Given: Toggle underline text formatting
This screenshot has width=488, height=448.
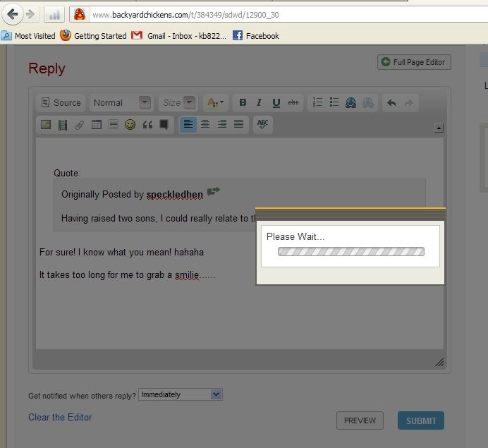Looking at the screenshot, I should point(276,103).
